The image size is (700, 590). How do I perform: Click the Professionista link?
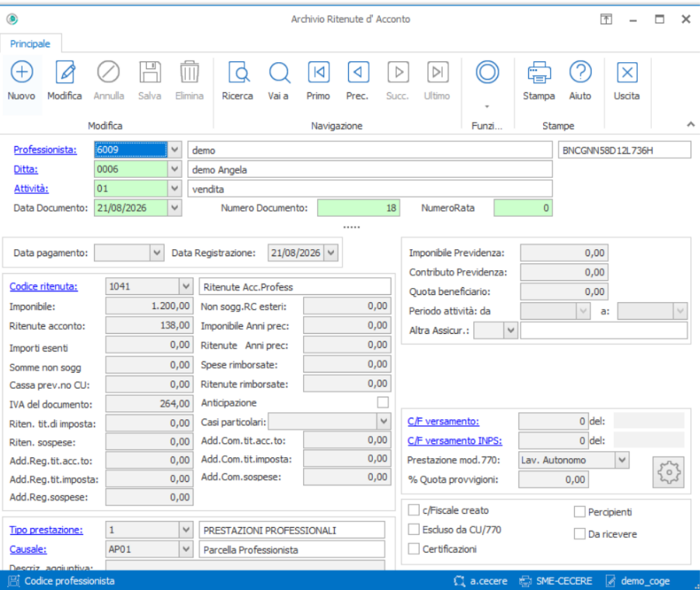coord(45,150)
